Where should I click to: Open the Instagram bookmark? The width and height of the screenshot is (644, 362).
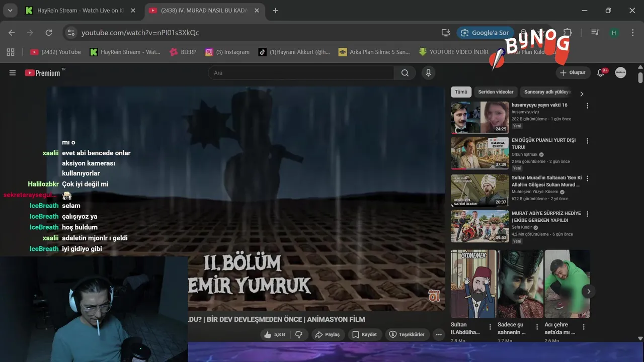[x=227, y=52]
